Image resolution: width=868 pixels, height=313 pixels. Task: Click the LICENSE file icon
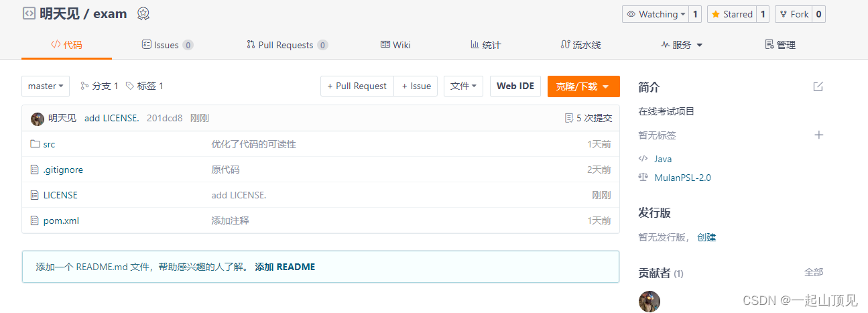pos(35,195)
